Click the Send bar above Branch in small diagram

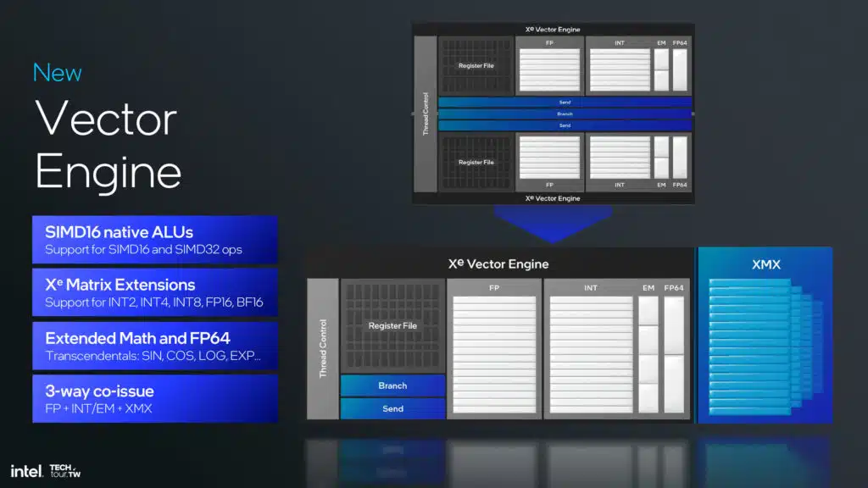tap(565, 103)
